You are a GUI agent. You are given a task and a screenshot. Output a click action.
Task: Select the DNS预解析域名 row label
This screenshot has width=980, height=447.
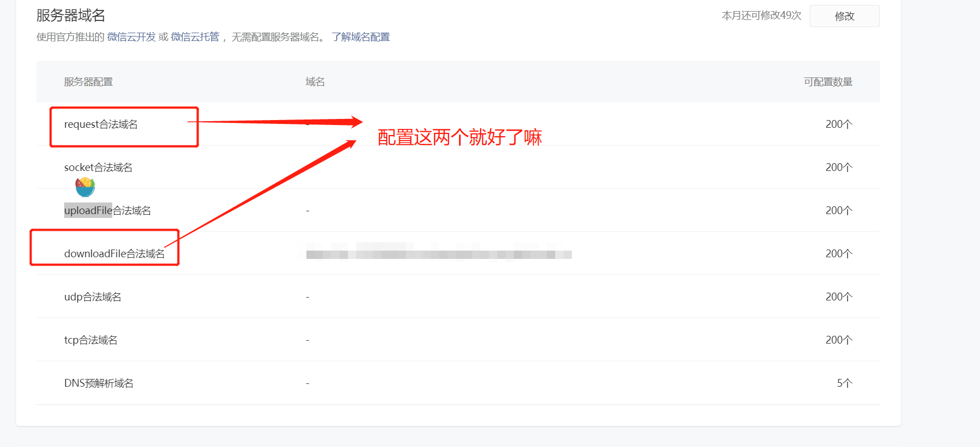[x=98, y=383]
